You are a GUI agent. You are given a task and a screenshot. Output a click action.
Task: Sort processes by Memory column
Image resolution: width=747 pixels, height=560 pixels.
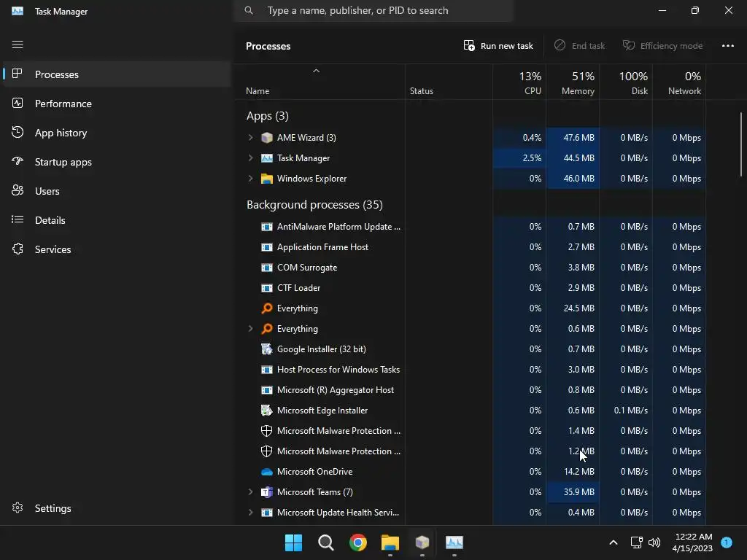[573, 82]
